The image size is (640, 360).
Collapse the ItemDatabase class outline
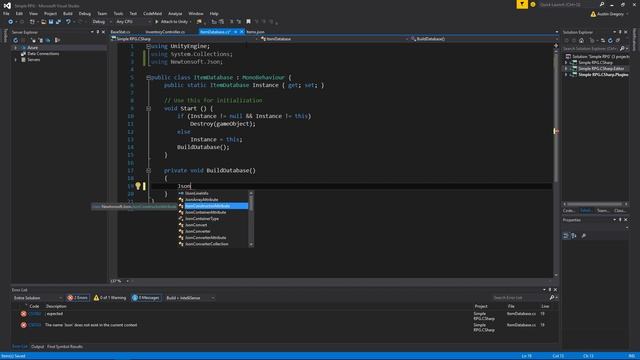coord(149,77)
